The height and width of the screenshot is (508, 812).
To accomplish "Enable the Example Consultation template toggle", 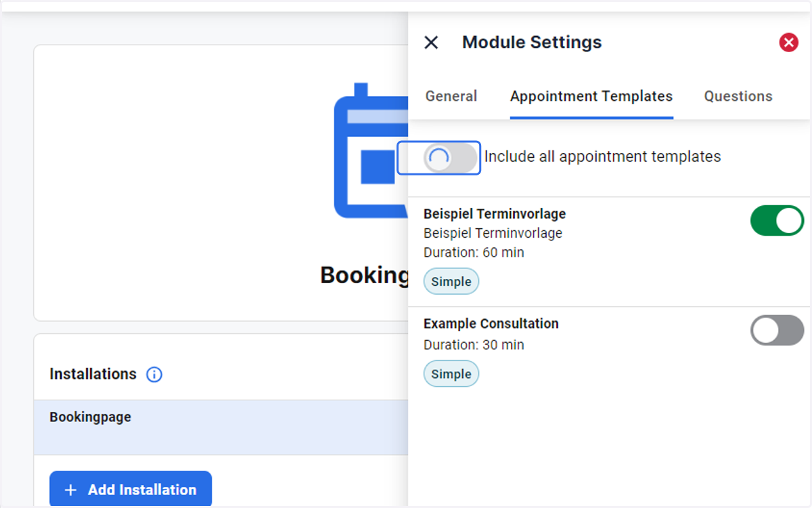I will point(777,331).
